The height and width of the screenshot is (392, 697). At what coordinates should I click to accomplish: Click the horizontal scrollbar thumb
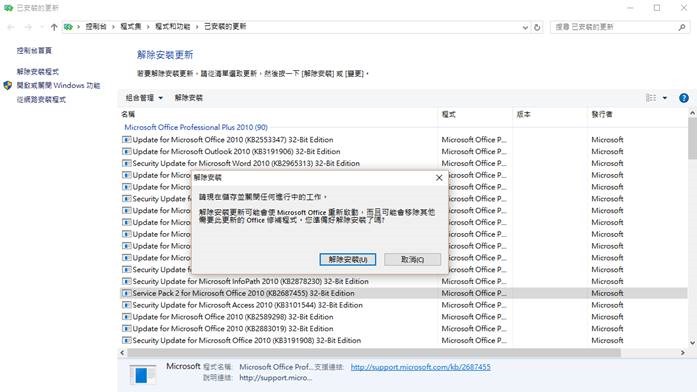tap(374, 352)
